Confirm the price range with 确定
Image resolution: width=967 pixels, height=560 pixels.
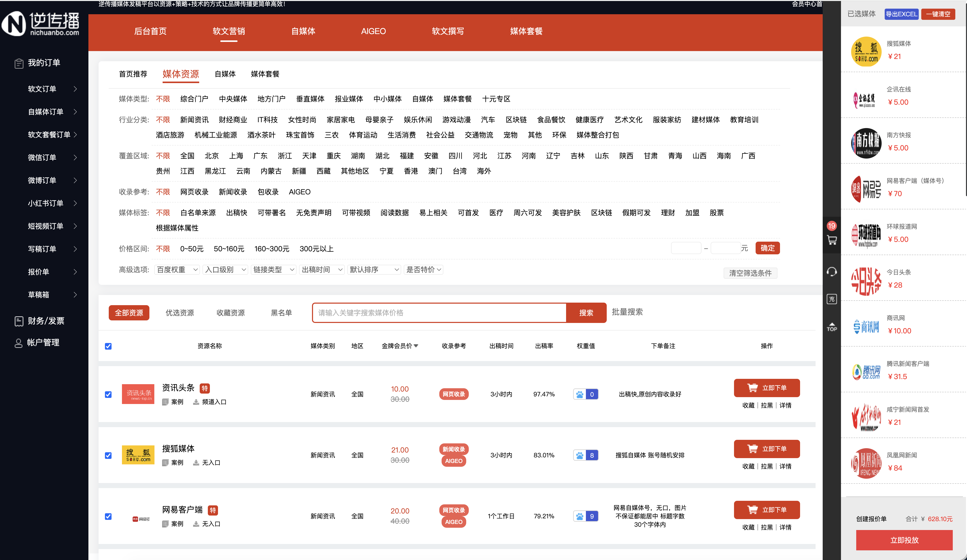[x=768, y=248]
